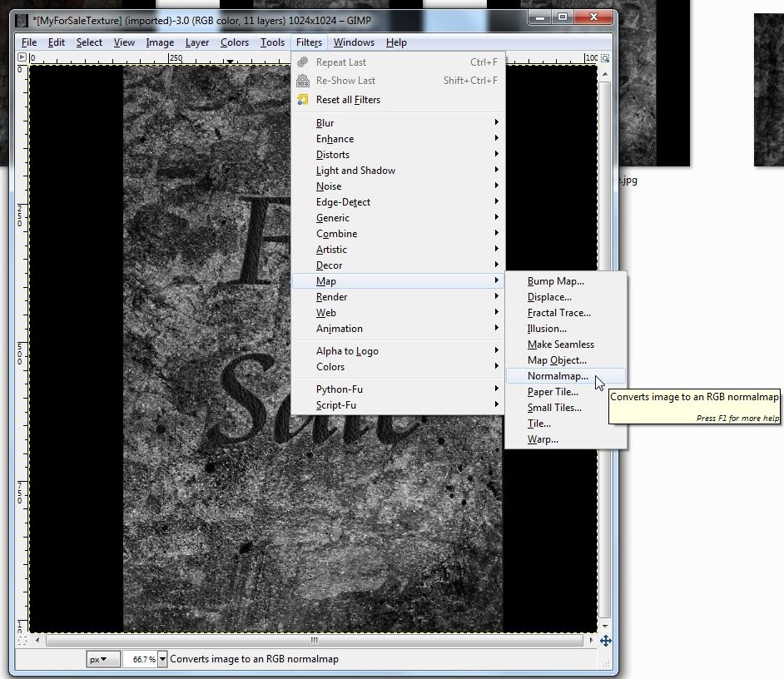
Task: Choose Illusion filter
Action: pyautogui.click(x=565, y=329)
